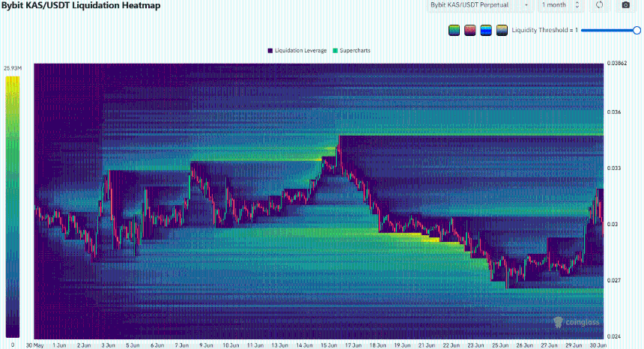
Task: Click the 0.033 price axis label
Action: (614, 169)
